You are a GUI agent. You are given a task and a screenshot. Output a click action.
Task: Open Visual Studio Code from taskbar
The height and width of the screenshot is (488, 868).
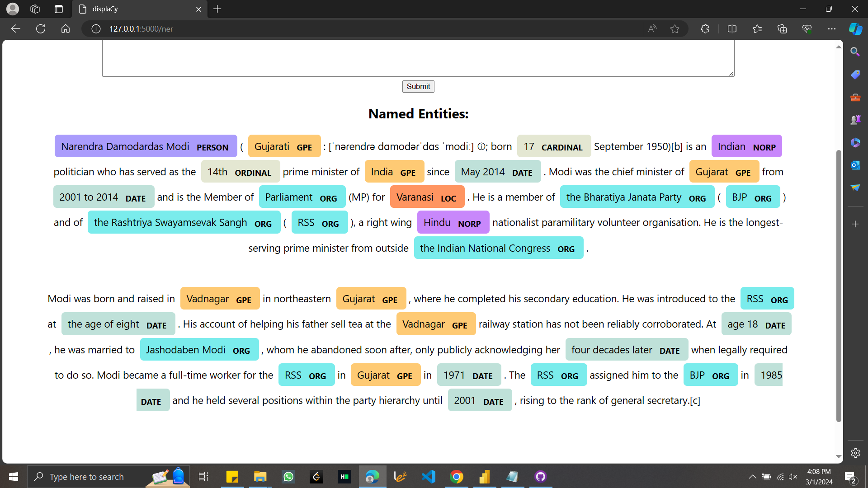(428, 477)
